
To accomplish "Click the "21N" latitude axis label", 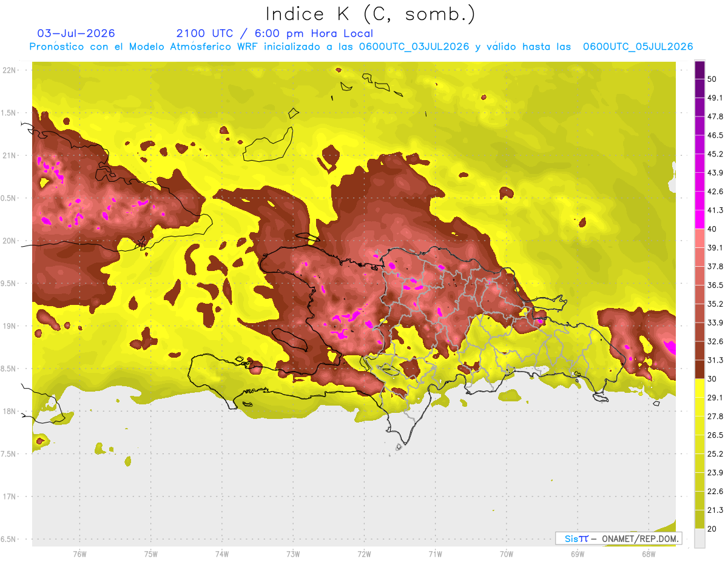I will point(10,155).
